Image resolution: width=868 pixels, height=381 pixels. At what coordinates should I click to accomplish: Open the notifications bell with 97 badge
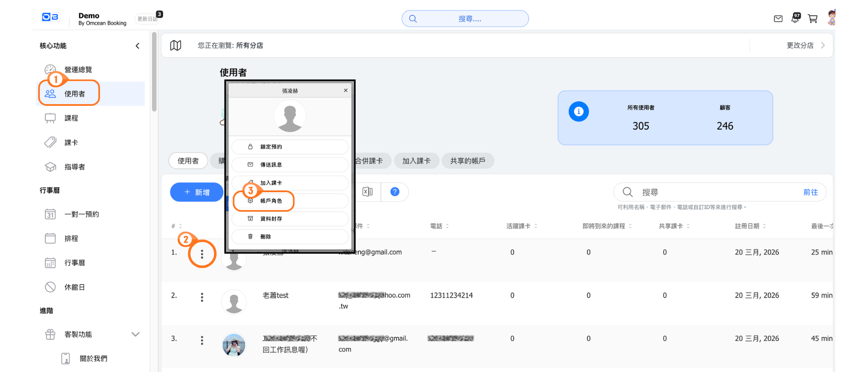(795, 19)
